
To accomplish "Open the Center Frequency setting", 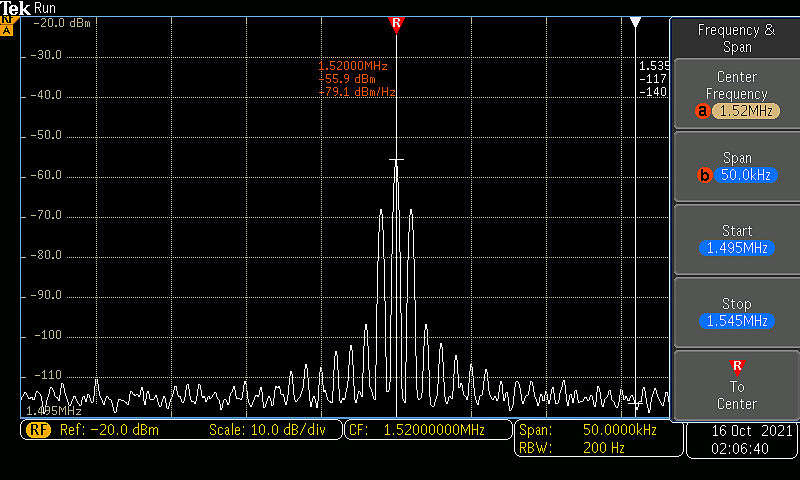I will (x=736, y=94).
